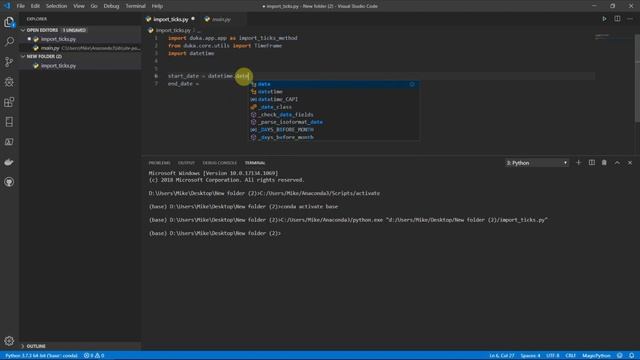640x360 pixels.
Task: Switch to Terminal panel tab
Action: [x=255, y=163]
